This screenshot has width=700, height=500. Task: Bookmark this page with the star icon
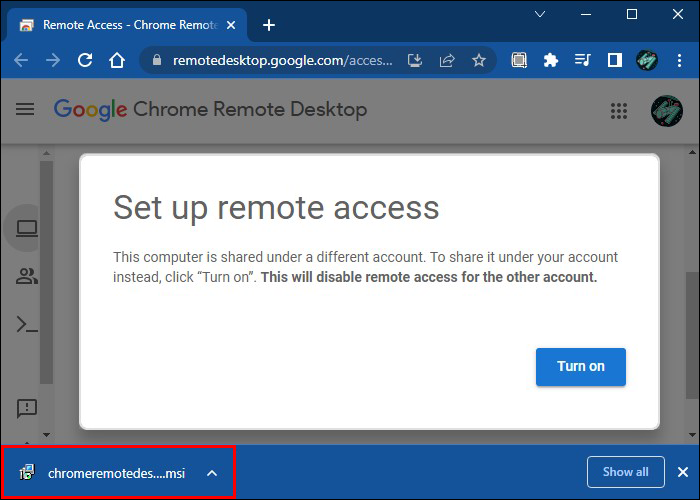(479, 60)
